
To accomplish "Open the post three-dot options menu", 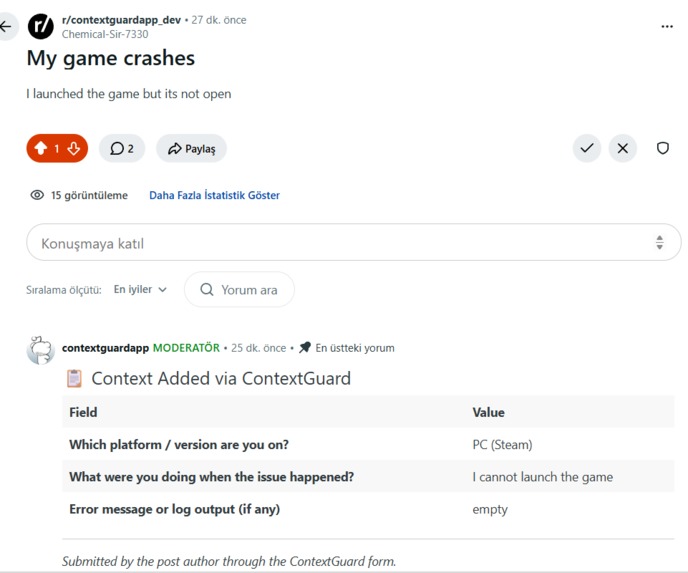I will click(667, 27).
